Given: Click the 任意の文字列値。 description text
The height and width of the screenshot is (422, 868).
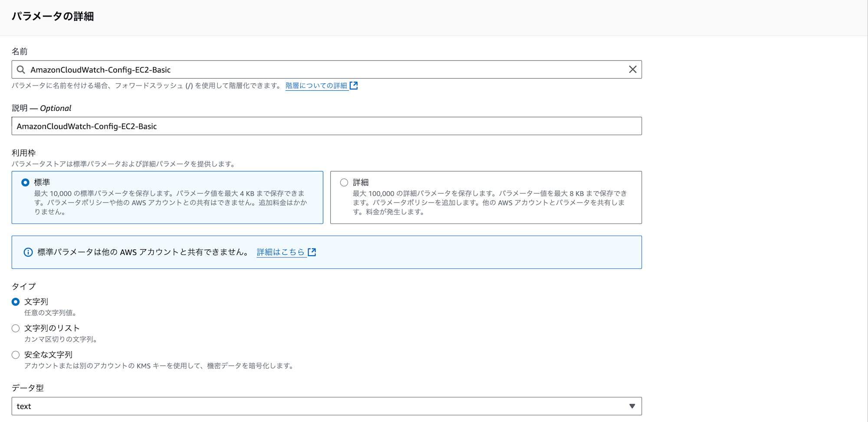Looking at the screenshot, I should (x=51, y=313).
